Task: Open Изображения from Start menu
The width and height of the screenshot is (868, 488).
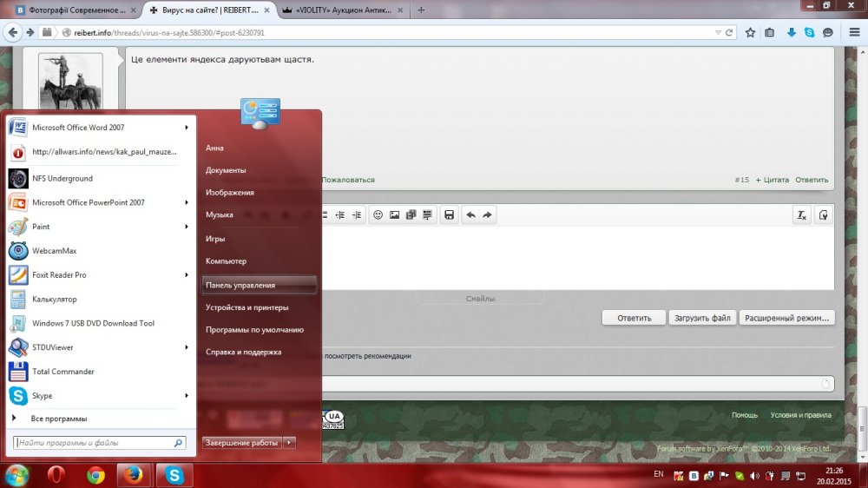Action: (230, 192)
